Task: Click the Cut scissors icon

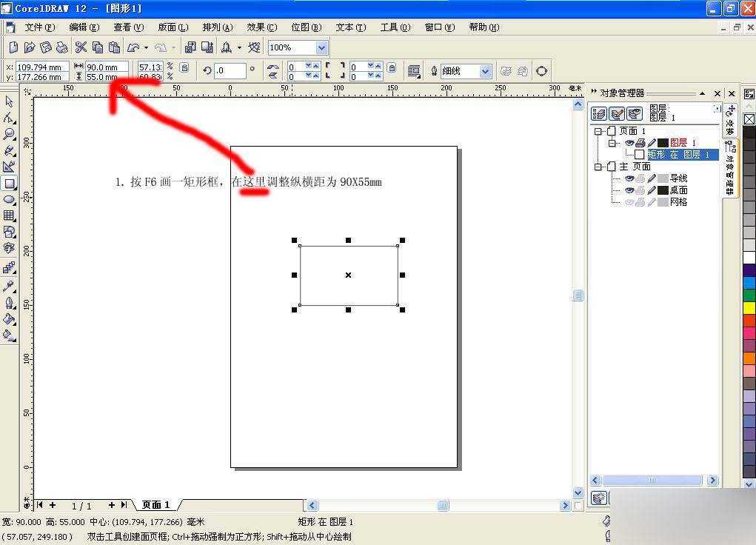Action: pos(81,47)
